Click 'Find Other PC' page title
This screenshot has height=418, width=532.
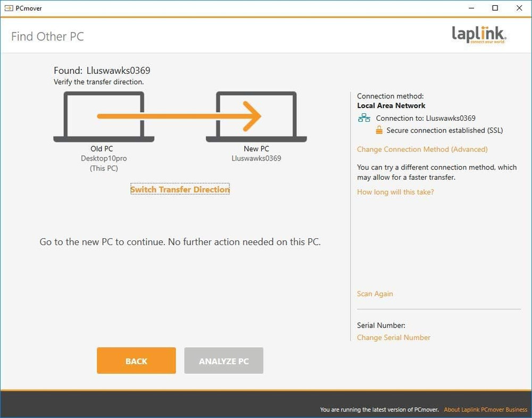pos(47,36)
